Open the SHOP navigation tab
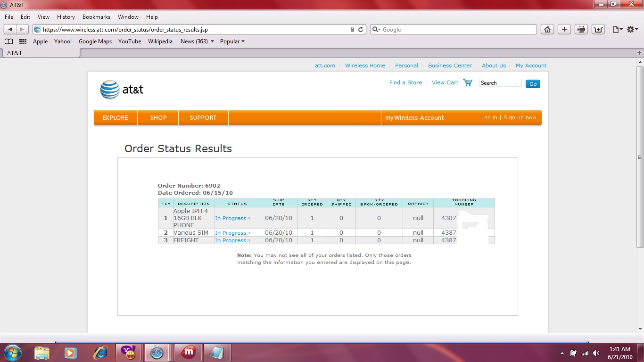 (x=158, y=118)
